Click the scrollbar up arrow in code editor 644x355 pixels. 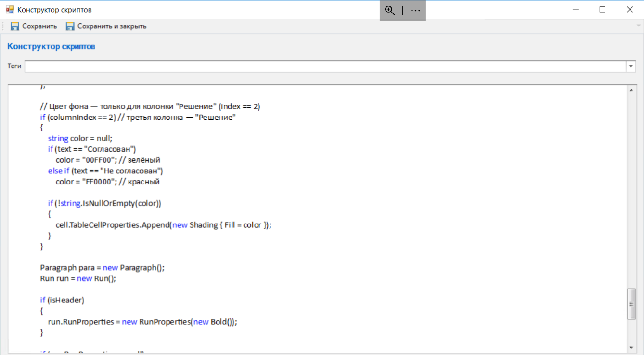(x=631, y=90)
